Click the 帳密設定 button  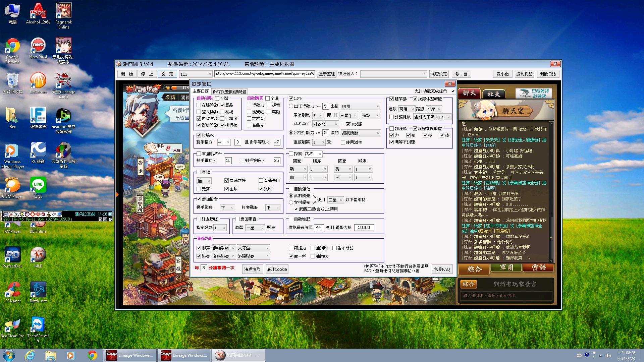pos(439,74)
